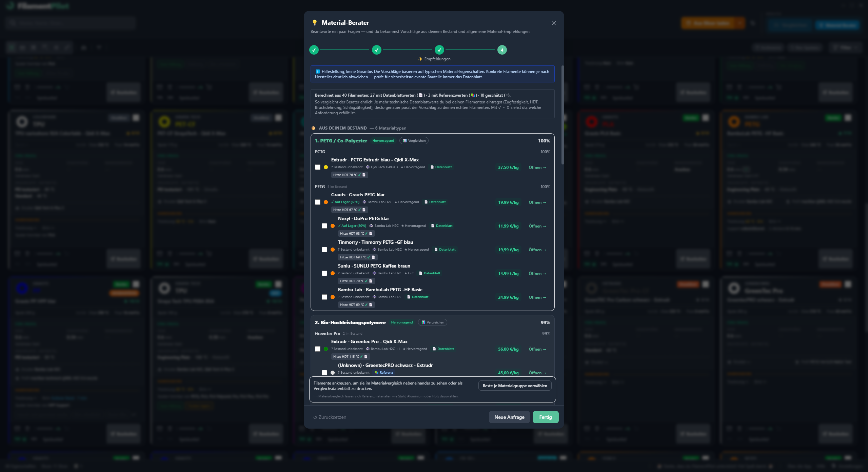The width and height of the screenshot is (868, 472).
Task: Reset the advisor via Zurücksetzen
Action: pos(330,417)
